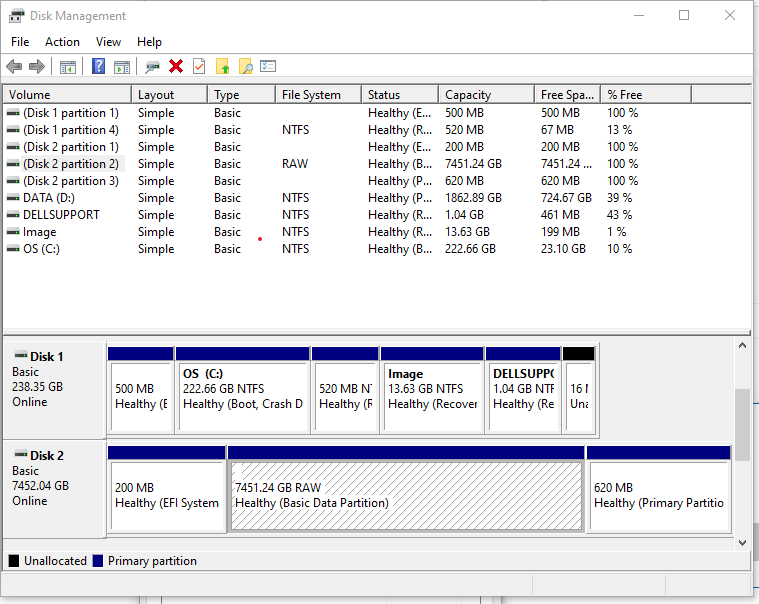The image size is (759, 604).
Task: Select the Image 13.63 GB partition block
Action: 432,390
